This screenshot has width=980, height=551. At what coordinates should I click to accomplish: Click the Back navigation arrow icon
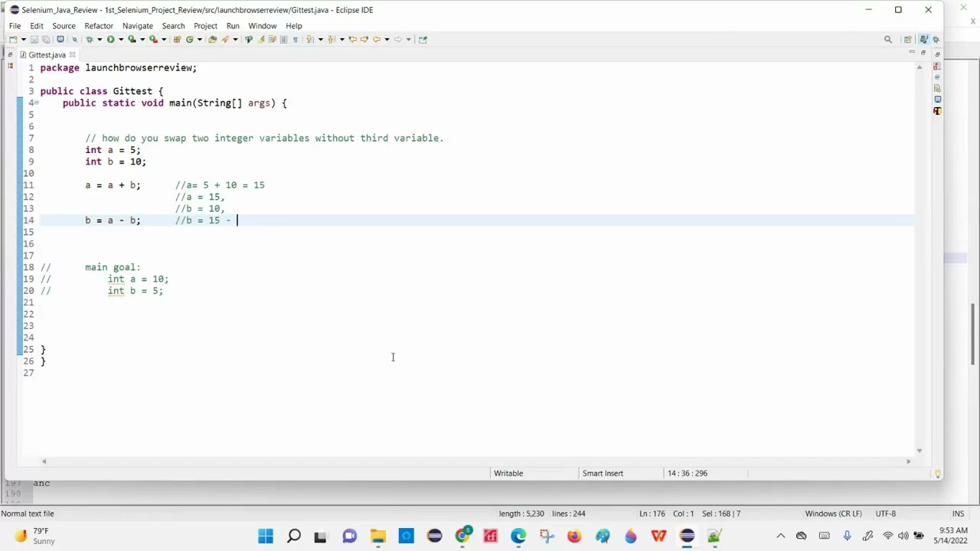click(x=376, y=39)
